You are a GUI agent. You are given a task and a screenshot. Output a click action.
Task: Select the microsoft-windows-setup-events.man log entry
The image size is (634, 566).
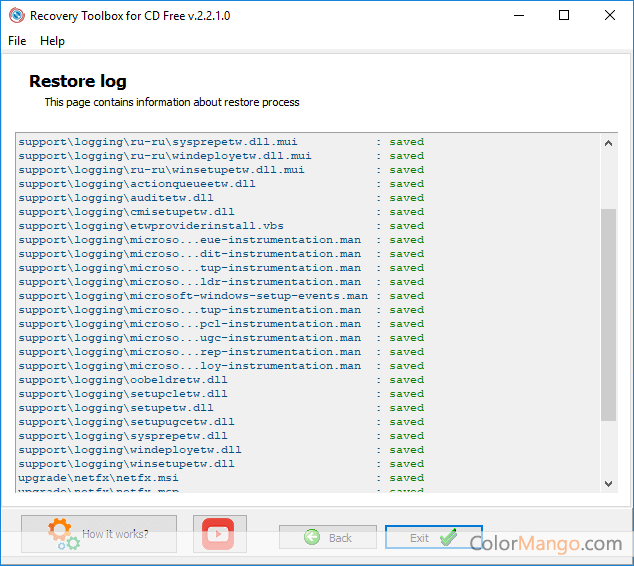(193, 296)
